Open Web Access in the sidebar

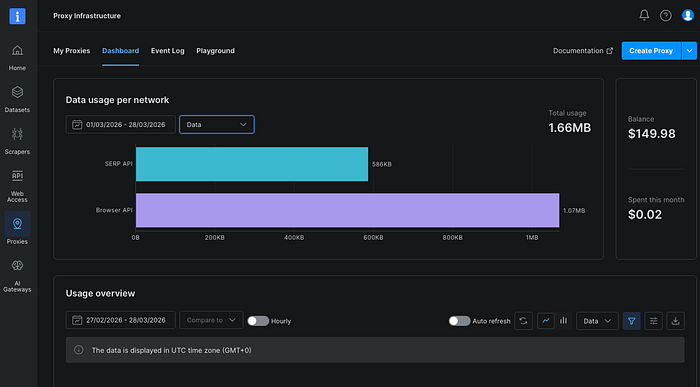point(17,186)
